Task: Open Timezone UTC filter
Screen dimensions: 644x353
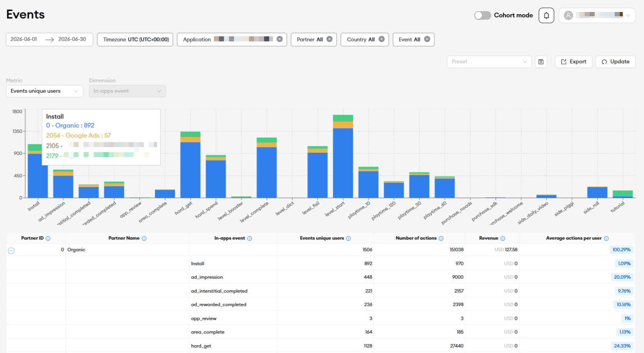Action: pyautogui.click(x=135, y=39)
